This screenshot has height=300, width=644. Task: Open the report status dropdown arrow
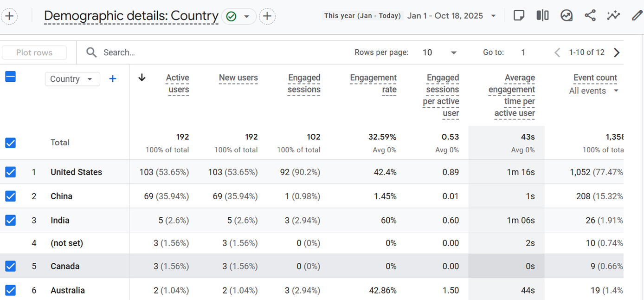247,17
